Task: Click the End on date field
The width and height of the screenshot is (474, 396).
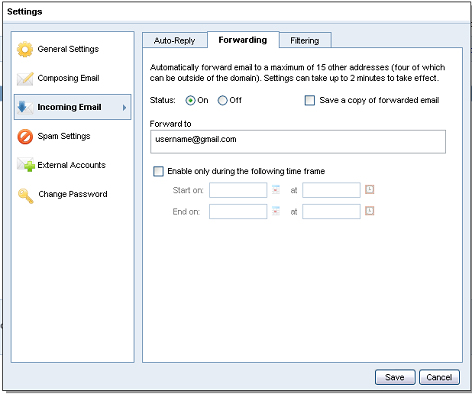Action: click(x=238, y=211)
